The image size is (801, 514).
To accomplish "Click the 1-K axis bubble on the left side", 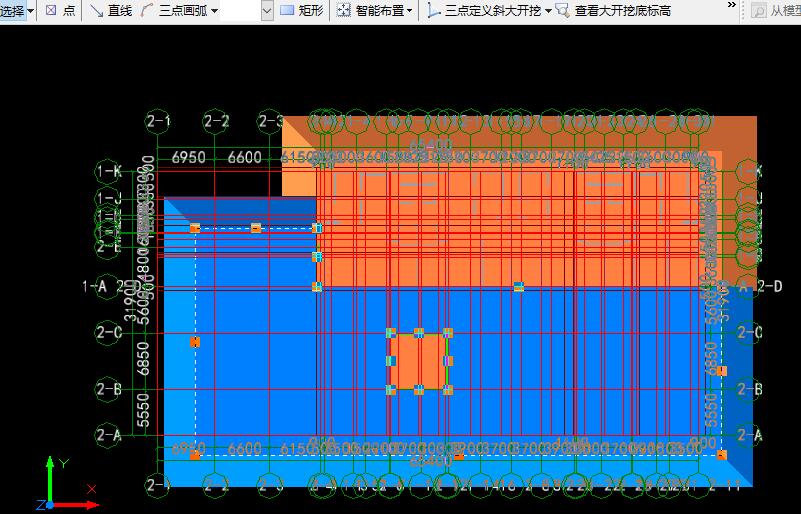I will (x=109, y=171).
